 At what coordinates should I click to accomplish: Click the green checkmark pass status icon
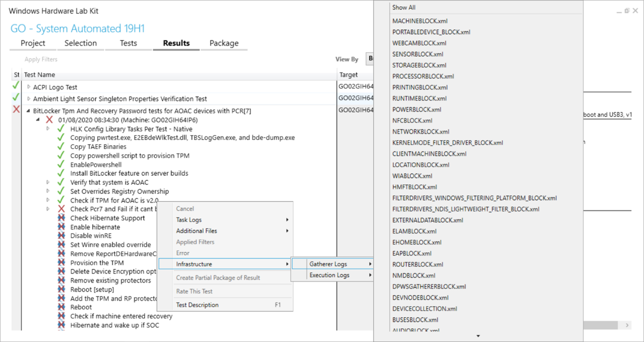pyautogui.click(x=16, y=86)
